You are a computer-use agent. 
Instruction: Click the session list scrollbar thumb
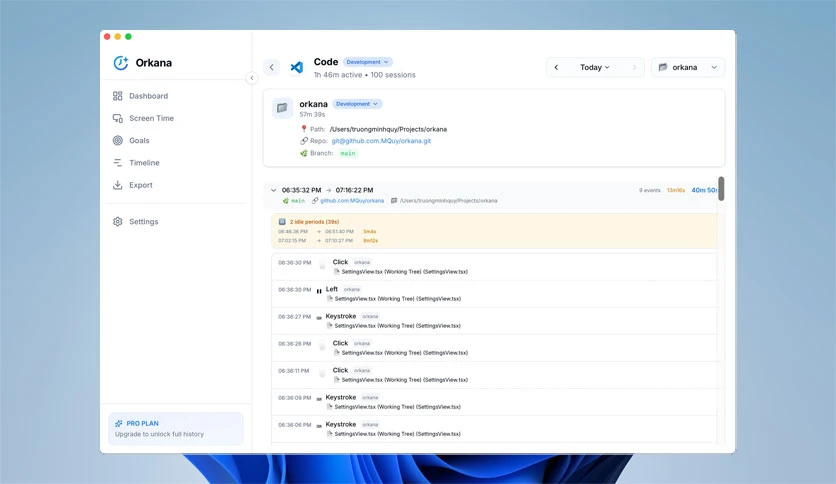721,189
